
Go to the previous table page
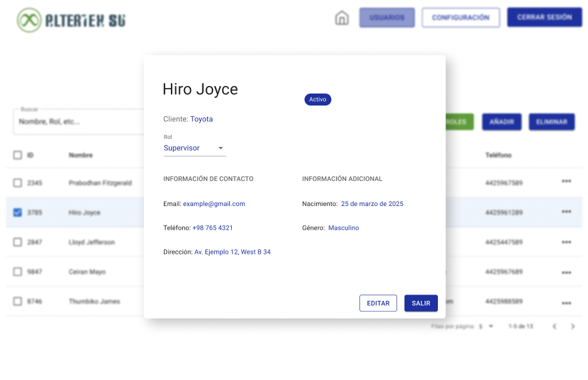(x=554, y=327)
